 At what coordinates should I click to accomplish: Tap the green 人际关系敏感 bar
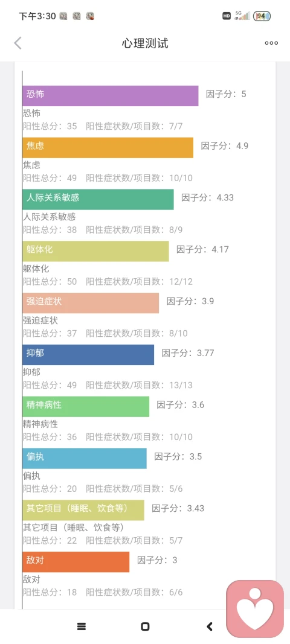98,199
